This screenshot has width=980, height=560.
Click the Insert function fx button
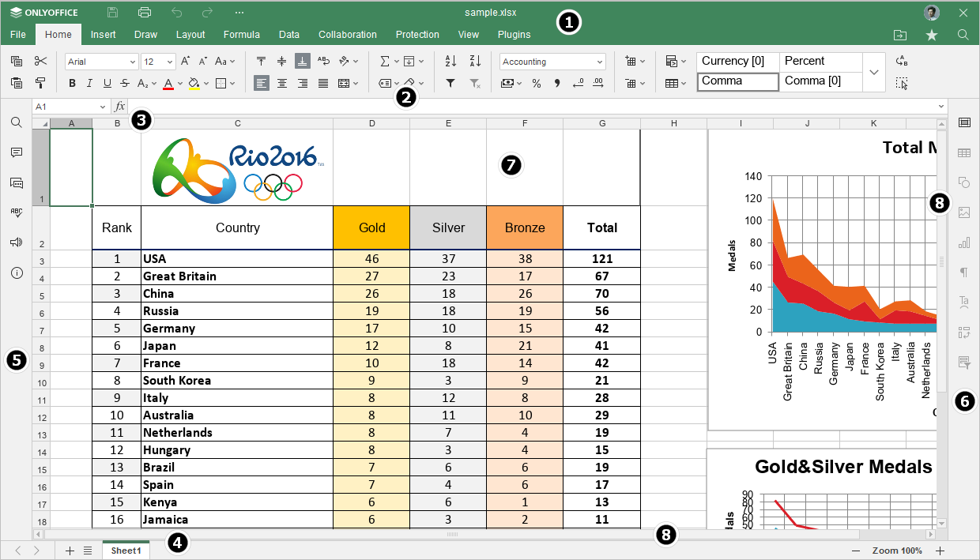119,104
